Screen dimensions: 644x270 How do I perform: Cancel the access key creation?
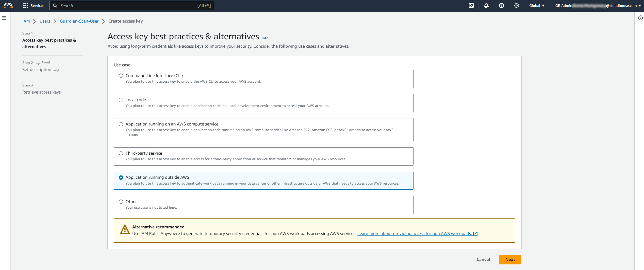click(483, 259)
